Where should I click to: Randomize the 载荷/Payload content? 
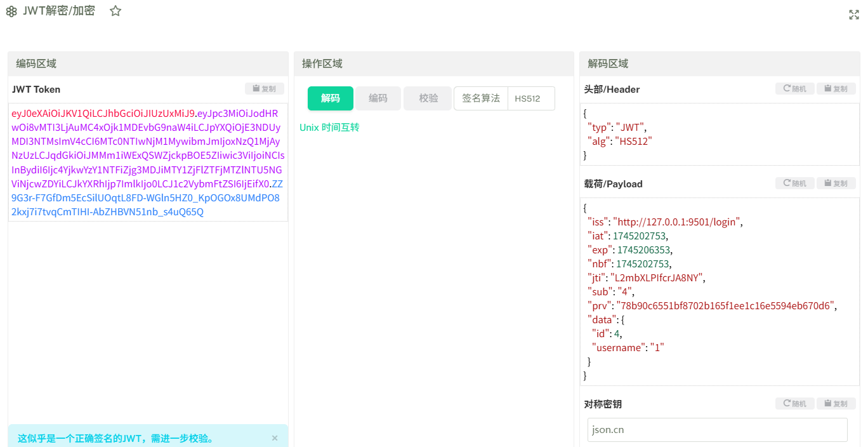(x=794, y=183)
